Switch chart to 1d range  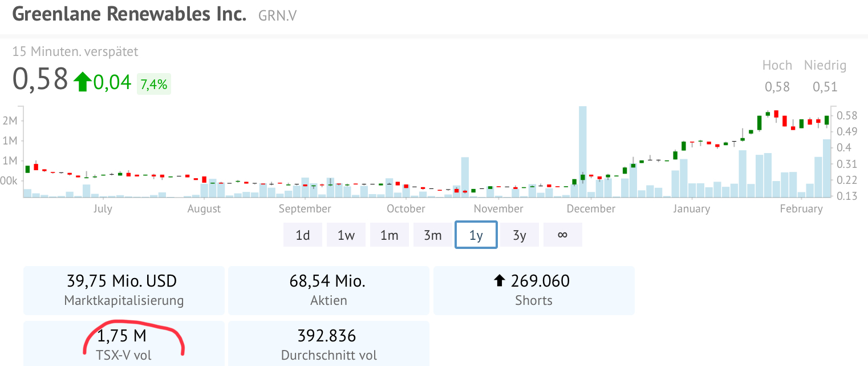303,235
